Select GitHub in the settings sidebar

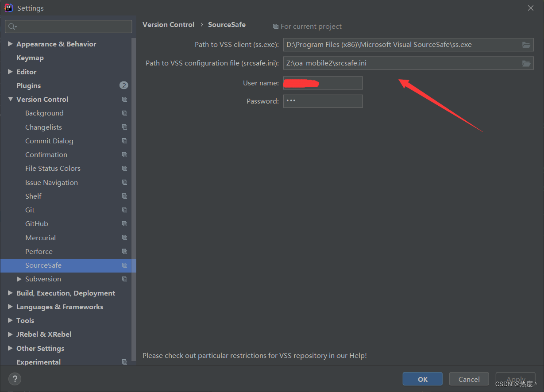coord(37,223)
